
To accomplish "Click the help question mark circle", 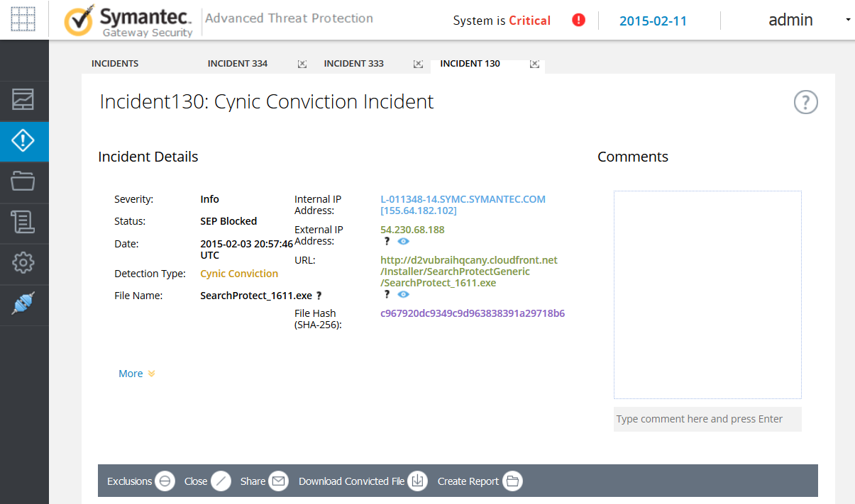I will click(x=805, y=103).
